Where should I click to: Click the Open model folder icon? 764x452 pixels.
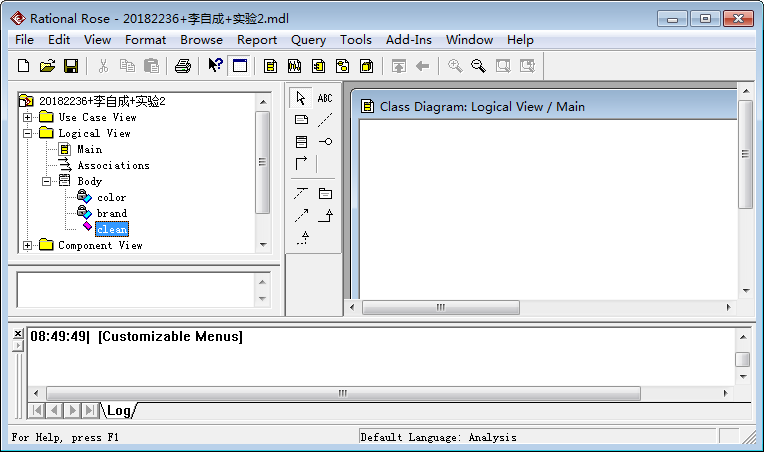pos(47,66)
